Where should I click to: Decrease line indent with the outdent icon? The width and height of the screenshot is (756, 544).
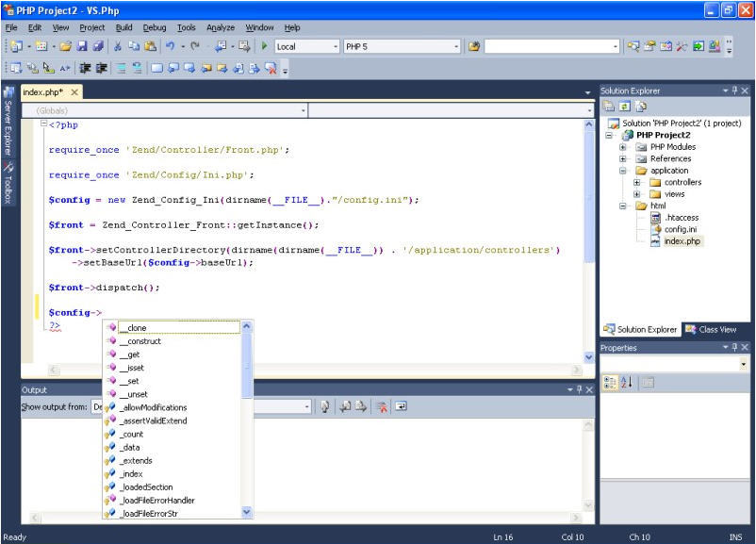pos(85,69)
